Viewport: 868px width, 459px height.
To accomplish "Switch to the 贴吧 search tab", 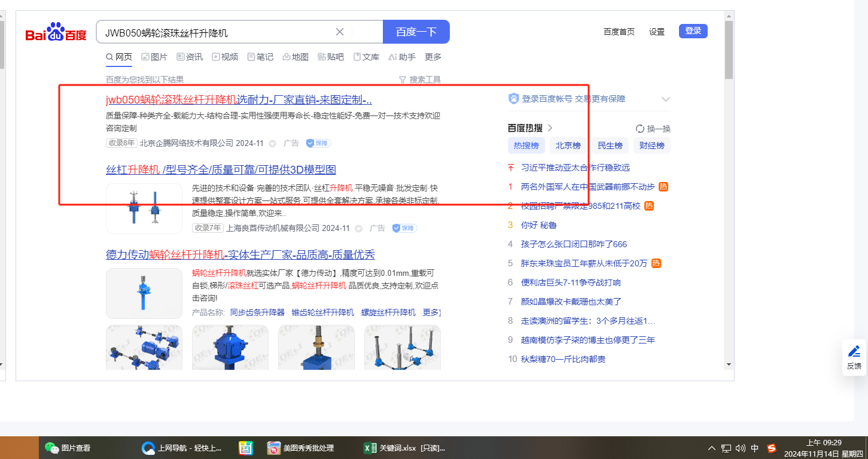I will coord(331,57).
